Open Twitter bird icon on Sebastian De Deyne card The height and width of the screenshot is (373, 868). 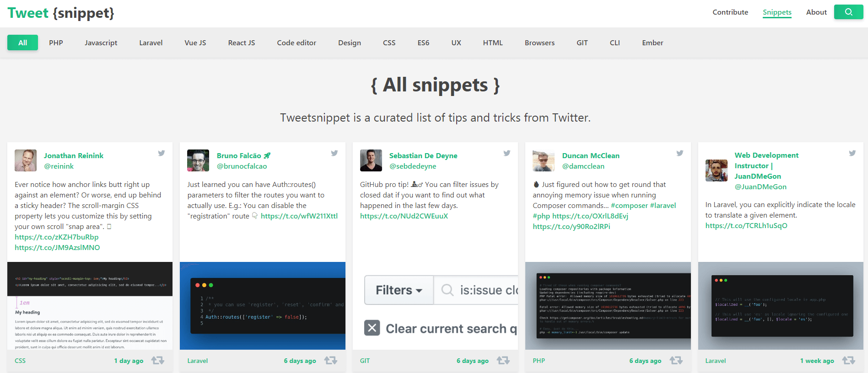pyautogui.click(x=507, y=153)
